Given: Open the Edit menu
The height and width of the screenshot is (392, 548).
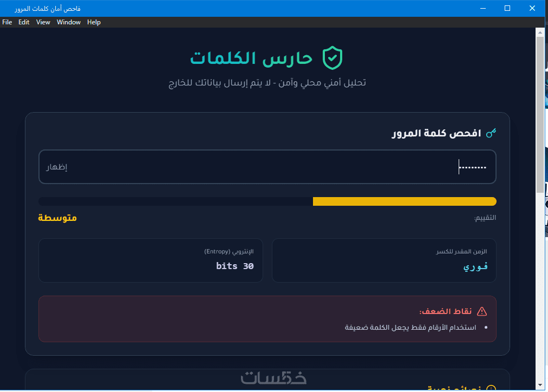Looking at the screenshot, I should coord(24,22).
